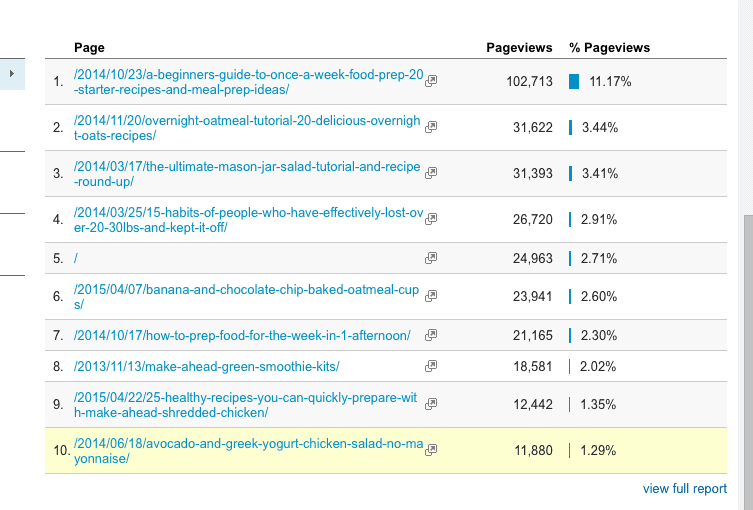
Task: Click the Page column header
Action: pyautogui.click(x=89, y=48)
